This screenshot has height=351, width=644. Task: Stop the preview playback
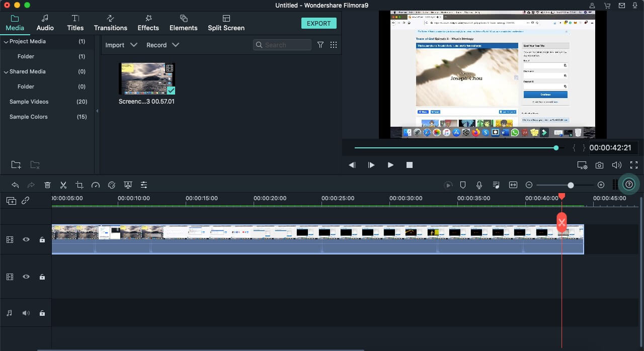(x=410, y=165)
